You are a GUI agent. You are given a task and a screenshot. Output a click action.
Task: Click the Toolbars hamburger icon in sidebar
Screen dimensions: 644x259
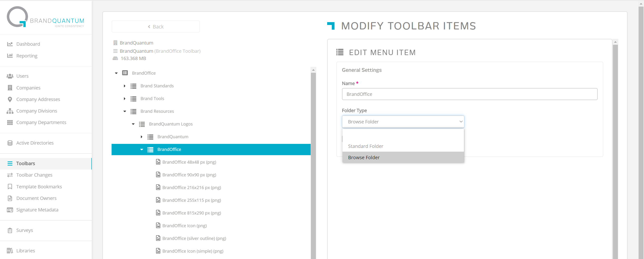(10, 163)
